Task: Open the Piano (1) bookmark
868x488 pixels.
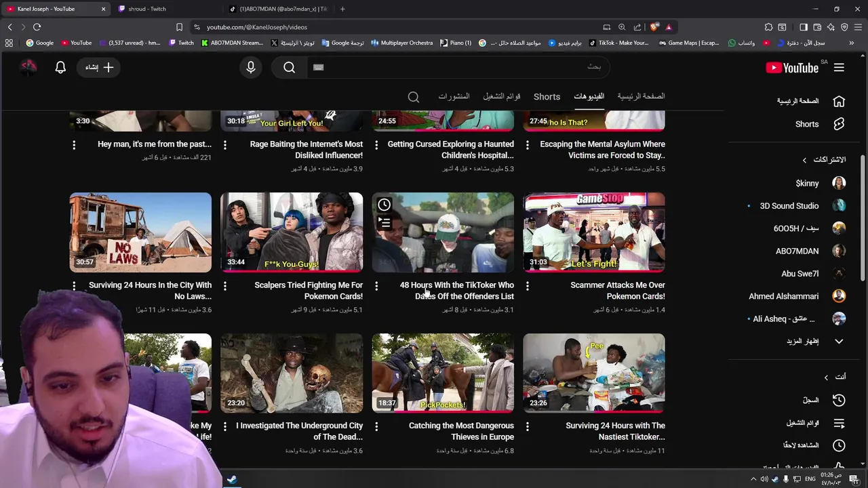Action: pyautogui.click(x=456, y=43)
